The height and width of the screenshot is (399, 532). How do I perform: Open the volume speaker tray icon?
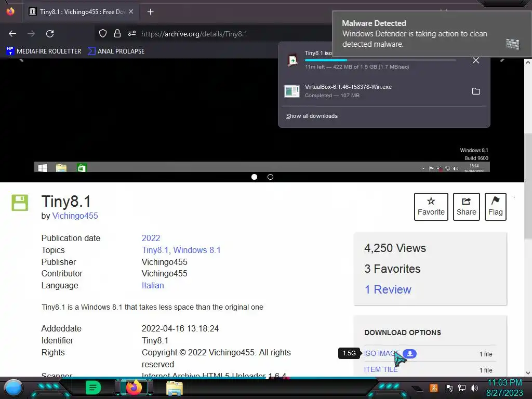[x=474, y=388]
